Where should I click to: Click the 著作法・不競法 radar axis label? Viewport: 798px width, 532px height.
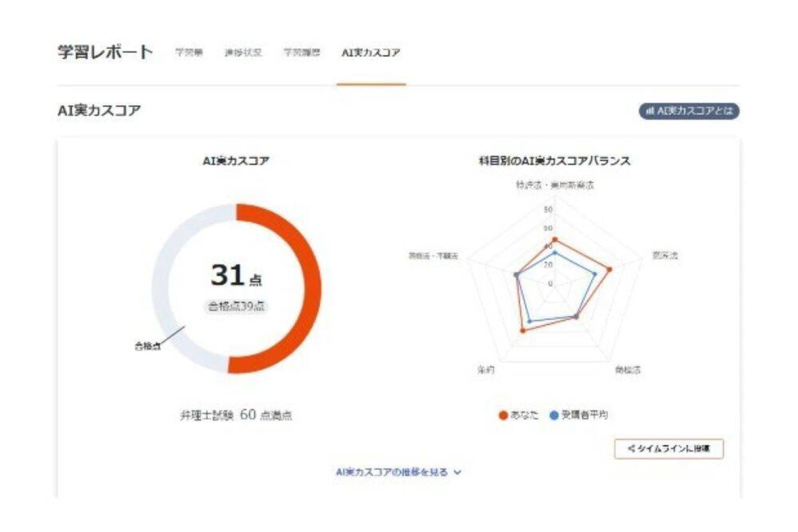[x=433, y=255]
